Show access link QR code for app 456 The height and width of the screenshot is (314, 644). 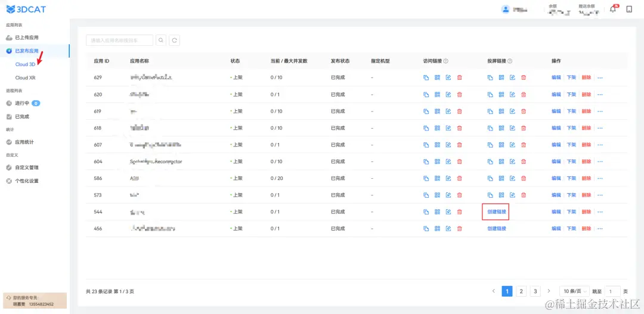pos(438,229)
